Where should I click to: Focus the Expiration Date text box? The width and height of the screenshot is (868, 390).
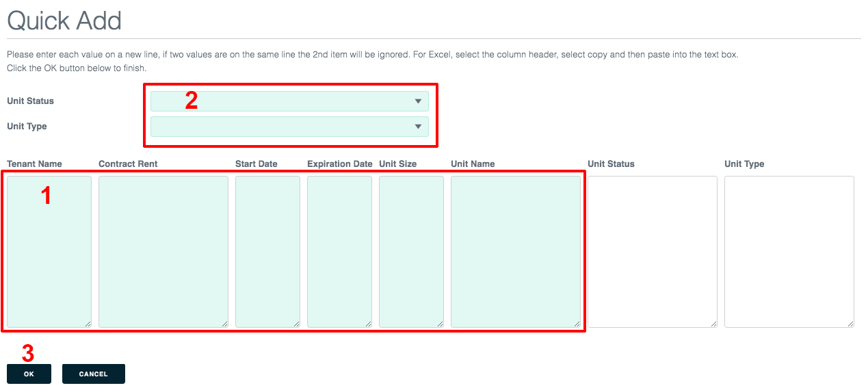tap(339, 252)
